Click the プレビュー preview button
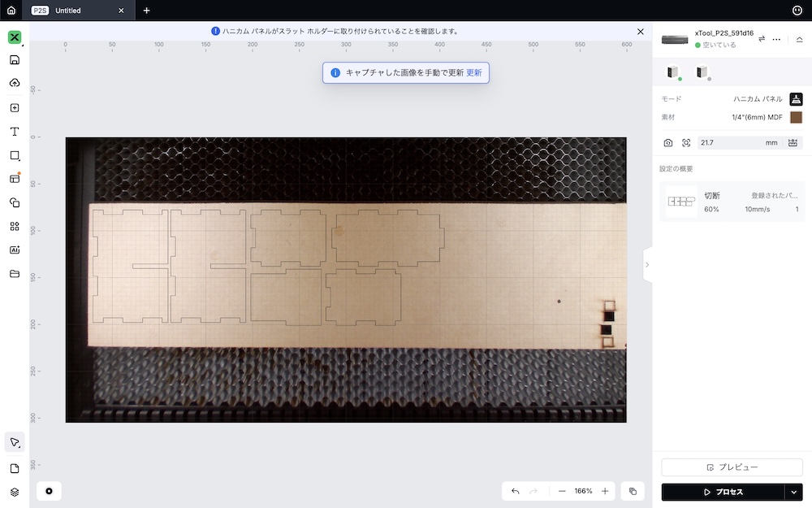The height and width of the screenshot is (508, 812). tap(732, 467)
